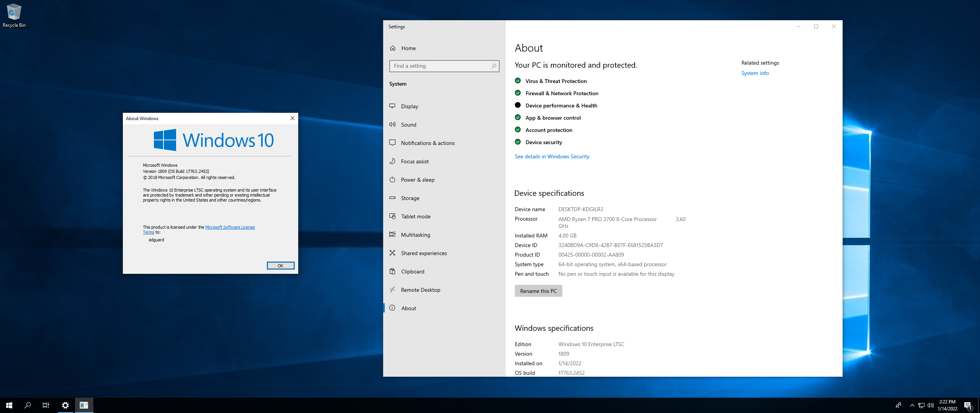Image resolution: width=980 pixels, height=413 pixels.
Task: Click the Device performance & Health status dot
Action: (518, 105)
